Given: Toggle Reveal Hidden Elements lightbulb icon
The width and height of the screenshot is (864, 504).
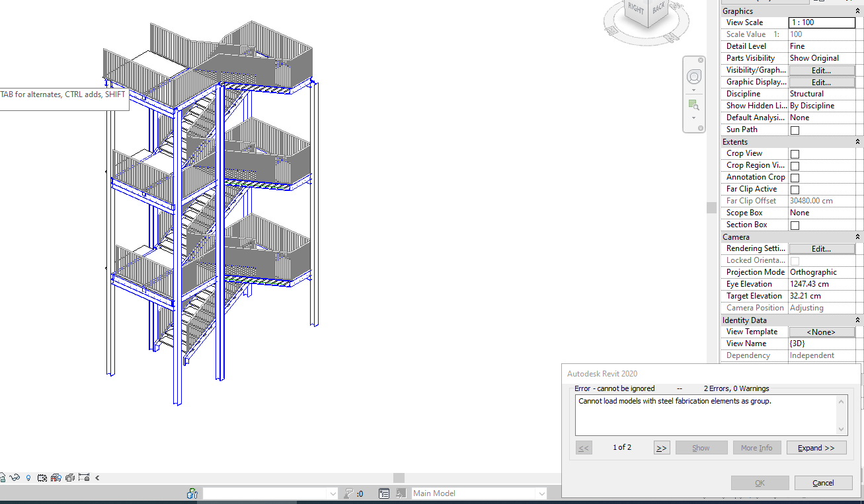Looking at the screenshot, I should pyautogui.click(x=28, y=478).
